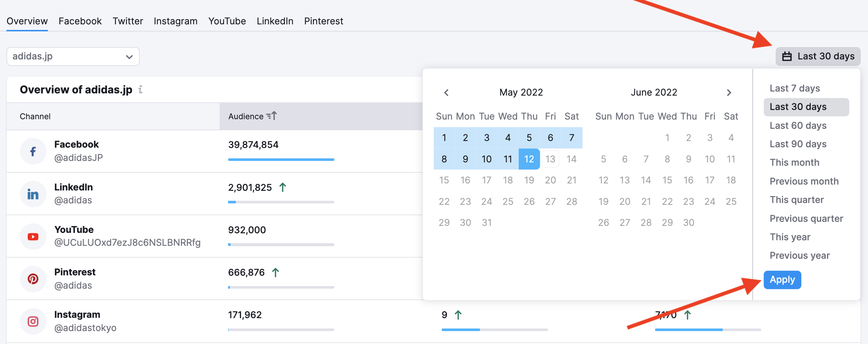
Task: Click the 2,901,825 audience value
Action: 250,188
